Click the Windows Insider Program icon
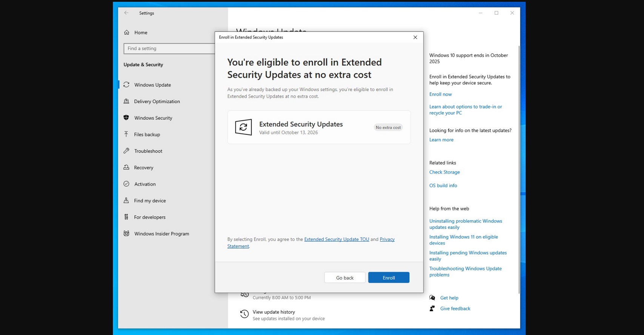Screen dimensions: 644x335 pos(126,233)
